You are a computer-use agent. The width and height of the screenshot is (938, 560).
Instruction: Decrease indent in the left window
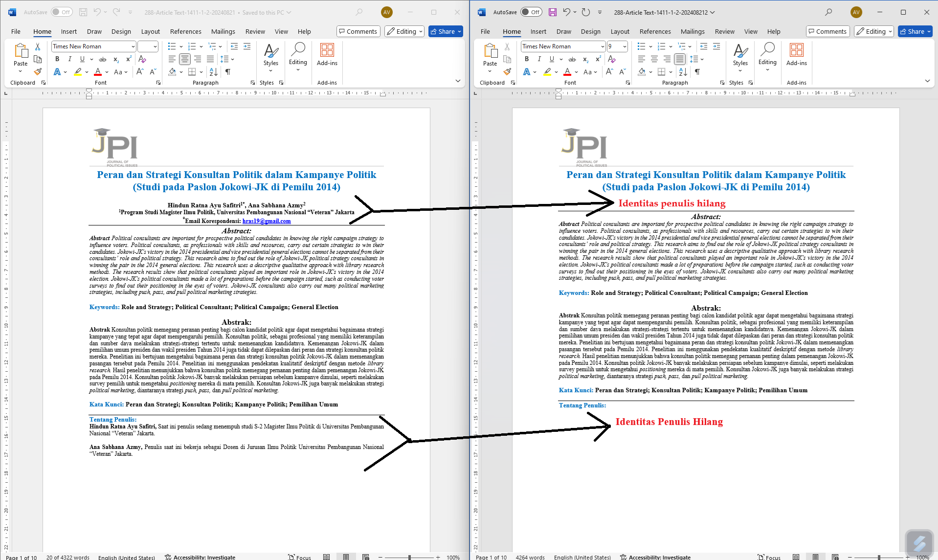(x=234, y=46)
